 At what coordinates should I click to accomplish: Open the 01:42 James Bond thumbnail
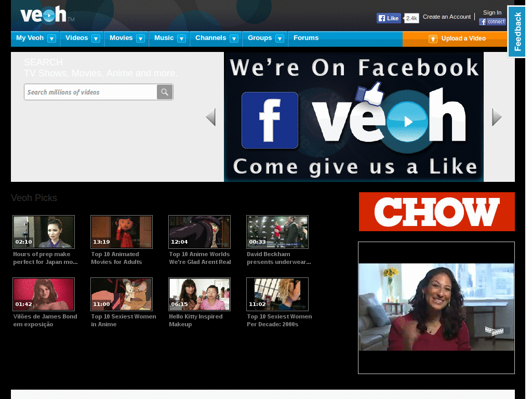44,294
